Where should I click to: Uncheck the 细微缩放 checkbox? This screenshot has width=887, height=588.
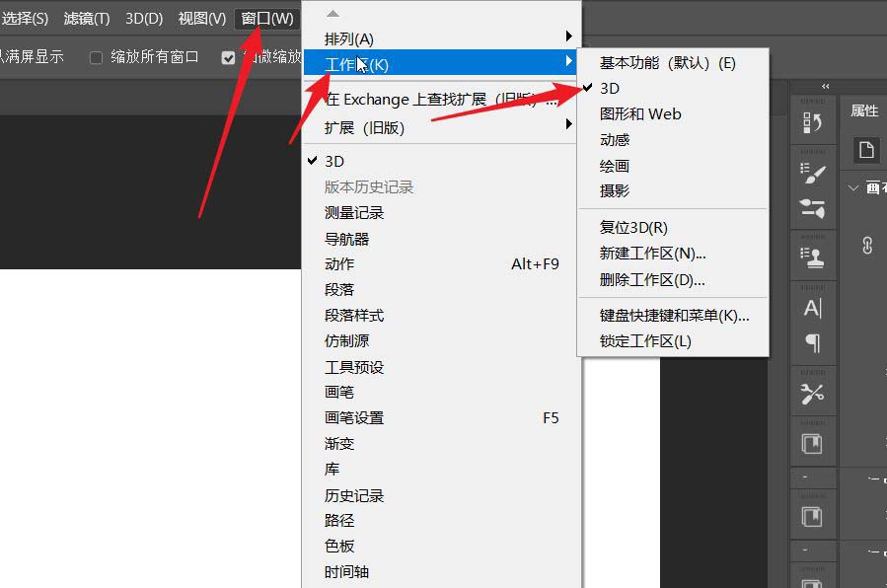click(228, 57)
